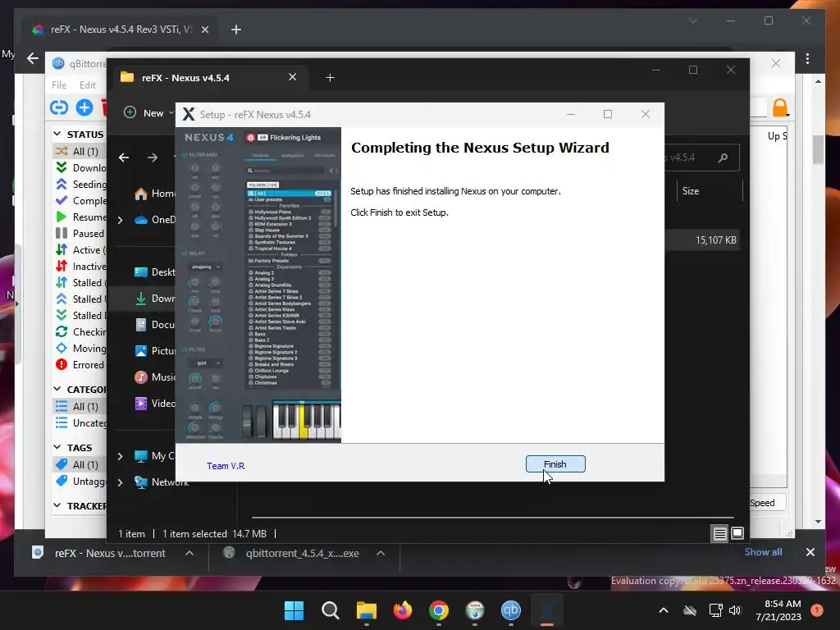
Task: Select Errored status filter in qBittorrent
Action: pyautogui.click(x=80, y=365)
